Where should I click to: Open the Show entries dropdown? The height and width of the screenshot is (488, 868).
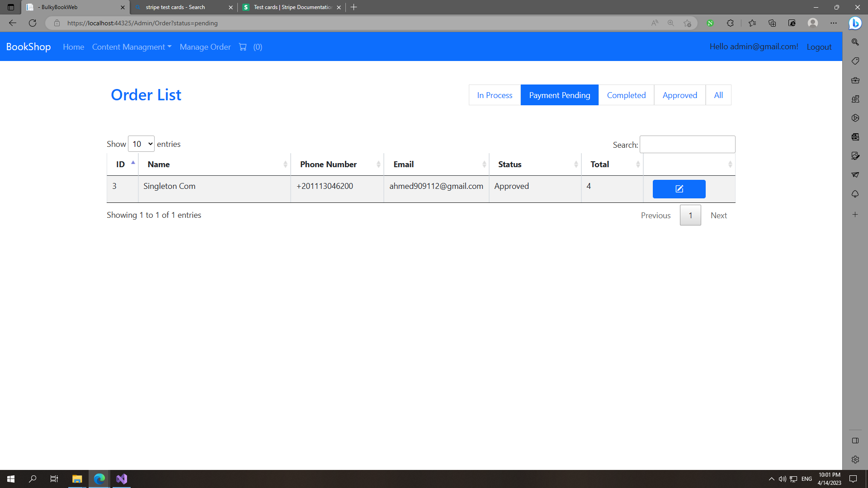141,144
